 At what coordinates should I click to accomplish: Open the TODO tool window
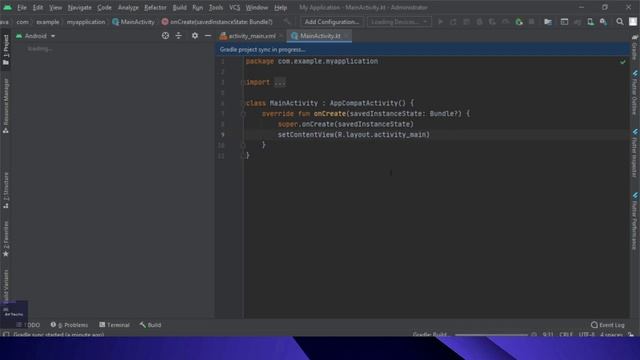coord(28,325)
